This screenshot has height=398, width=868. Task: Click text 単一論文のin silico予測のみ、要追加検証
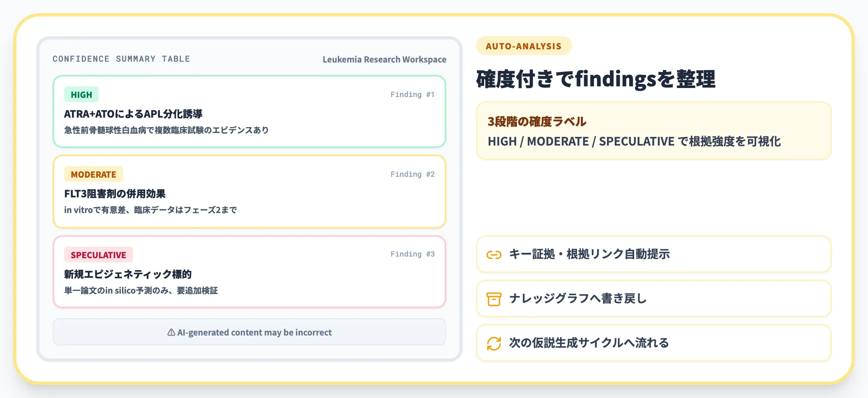tap(141, 291)
